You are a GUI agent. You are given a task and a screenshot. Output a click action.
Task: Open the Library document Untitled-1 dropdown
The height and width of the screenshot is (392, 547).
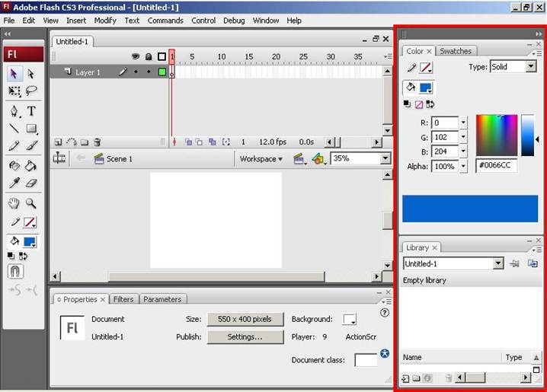498,263
